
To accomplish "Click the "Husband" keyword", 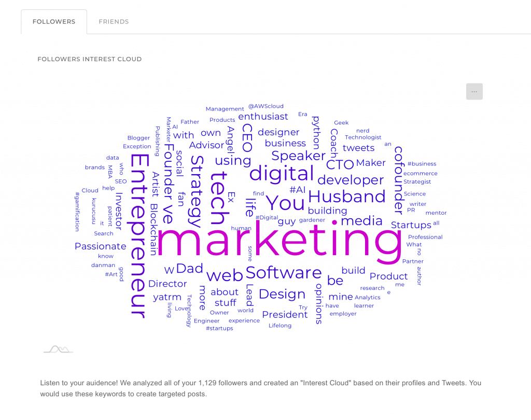I will click(347, 197).
